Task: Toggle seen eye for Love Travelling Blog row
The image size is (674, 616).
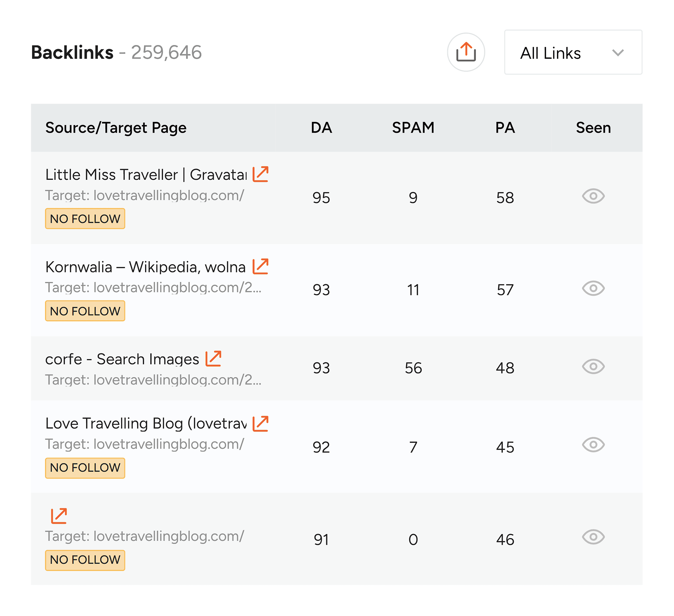Action: pyautogui.click(x=593, y=445)
